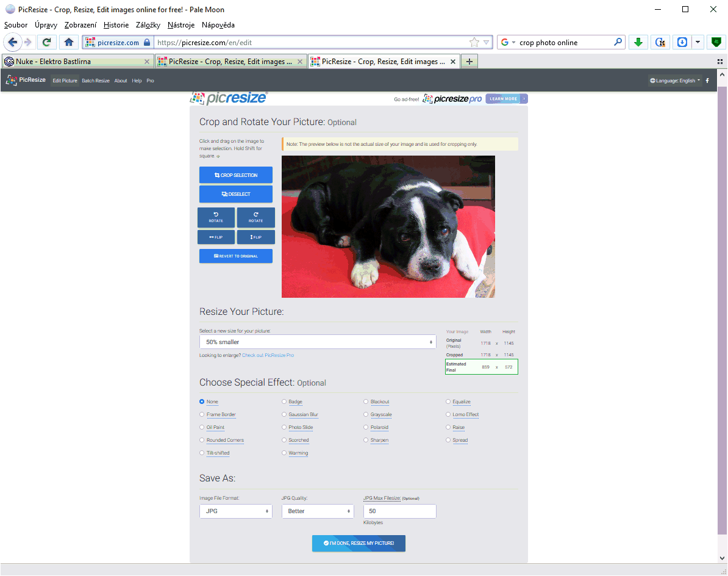This screenshot has width=728, height=576.
Task: Flip the picture horizontally
Action: [216, 237]
